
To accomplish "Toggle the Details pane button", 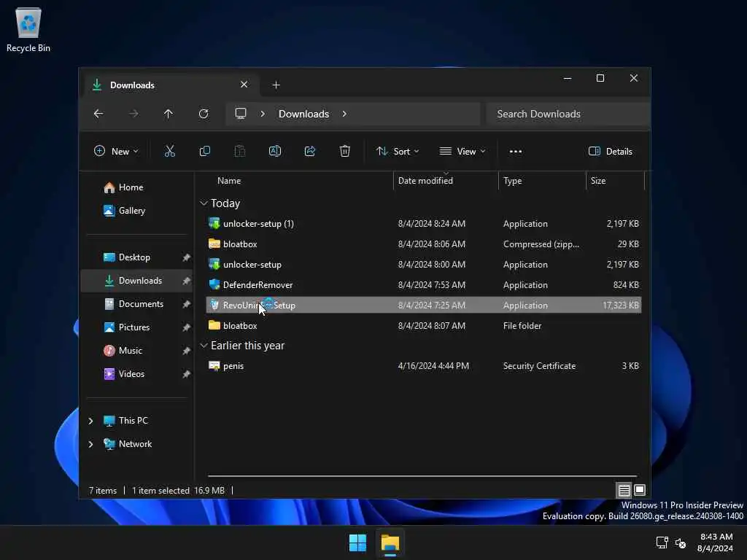I will click(x=611, y=152).
